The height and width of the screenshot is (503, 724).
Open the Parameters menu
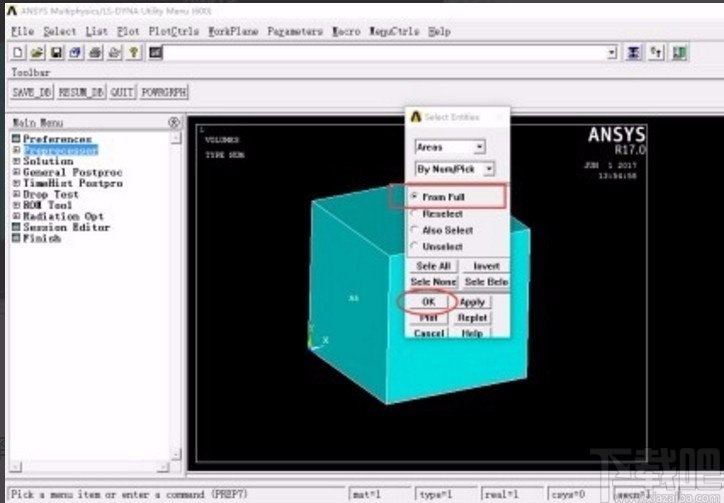[x=295, y=31]
